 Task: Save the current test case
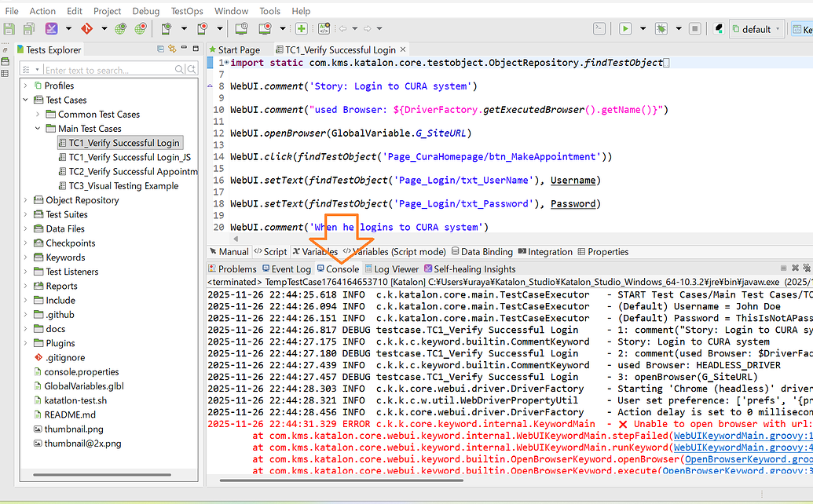[9, 28]
